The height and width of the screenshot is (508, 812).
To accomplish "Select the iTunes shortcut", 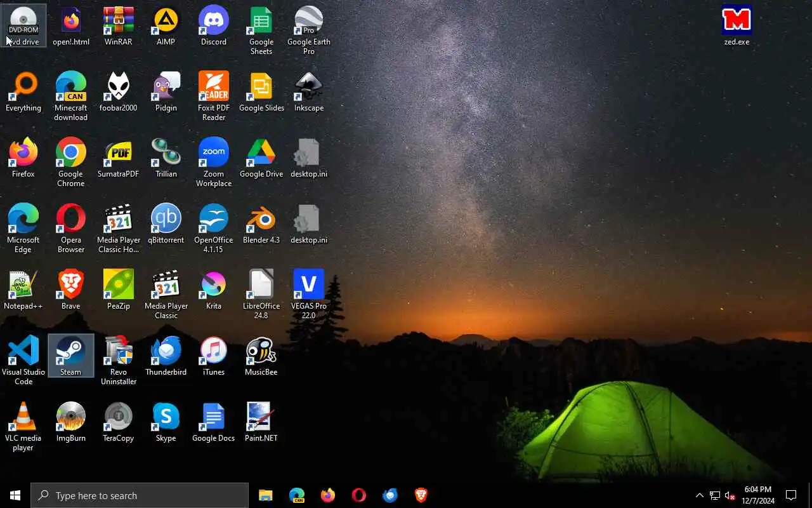I will pyautogui.click(x=214, y=356).
